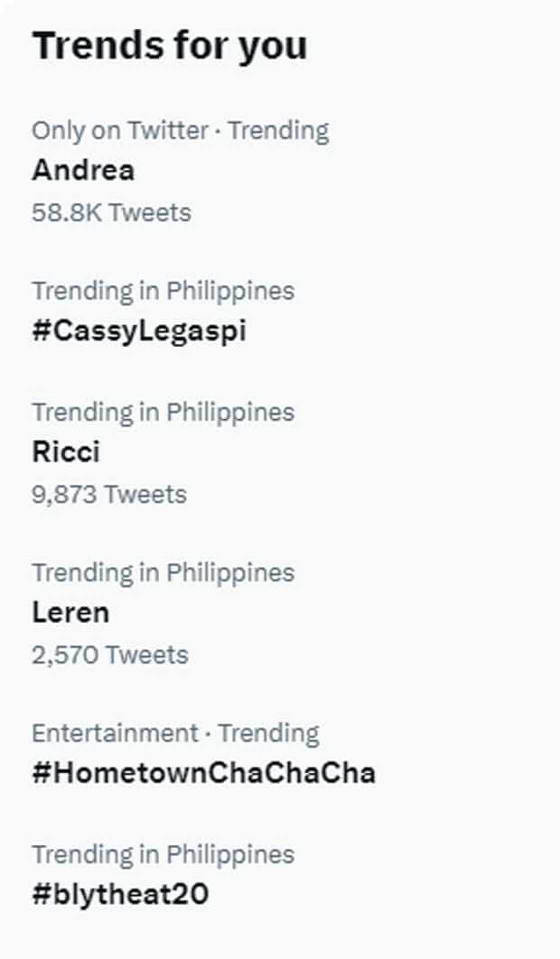Click "Trending" next to Entertainment
Image resolution: width=560 pixels, height=959 pixels.
[x=269, y=733]
